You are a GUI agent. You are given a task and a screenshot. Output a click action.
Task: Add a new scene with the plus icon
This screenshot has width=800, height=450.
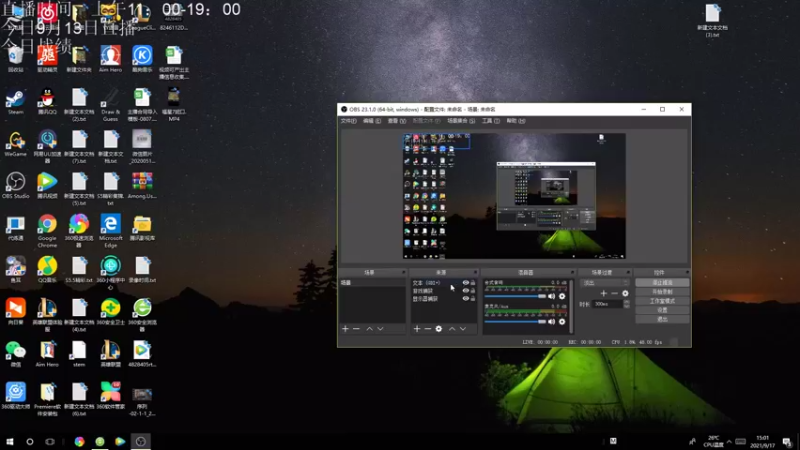pyautogui.click(x=345, y=329)
